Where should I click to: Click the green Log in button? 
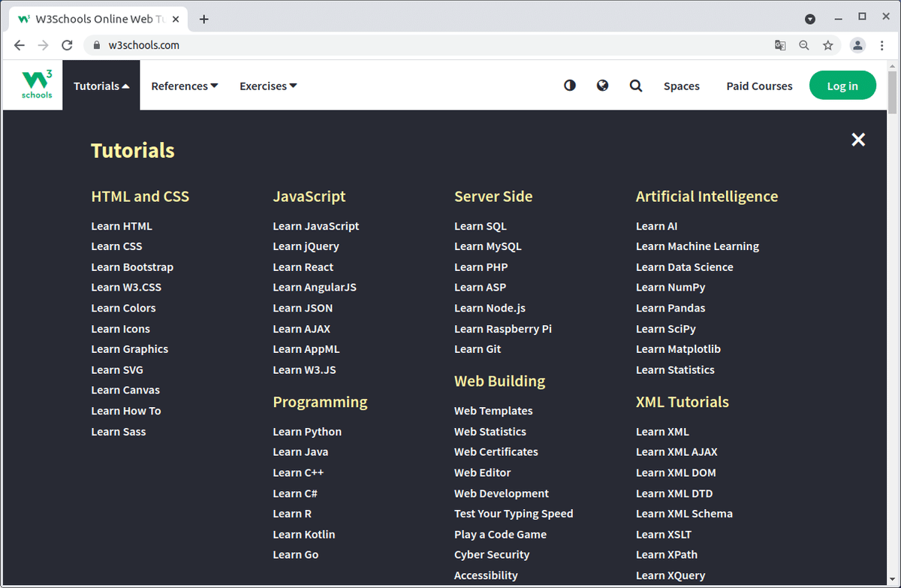point(842,86)
